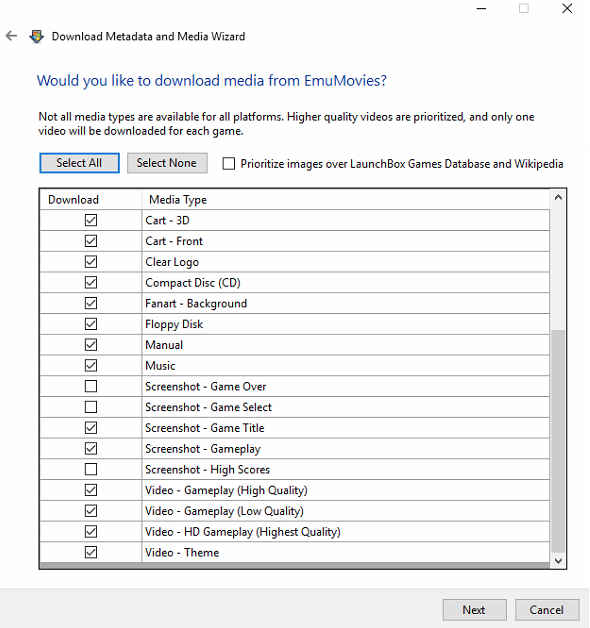Screen dimensions: 590x628
Task: Uncheck the Manual download checkbox
Action: click(91, 345)
